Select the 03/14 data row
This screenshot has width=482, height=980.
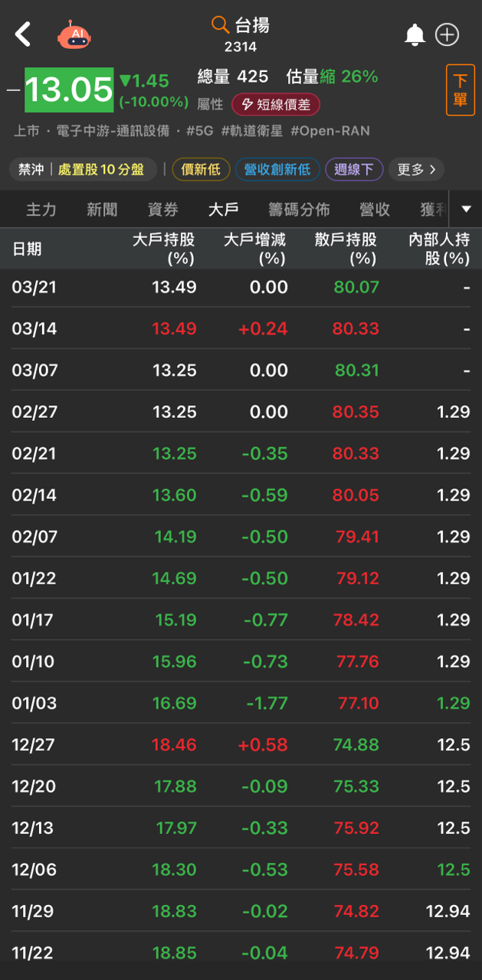tap(241, 328)
